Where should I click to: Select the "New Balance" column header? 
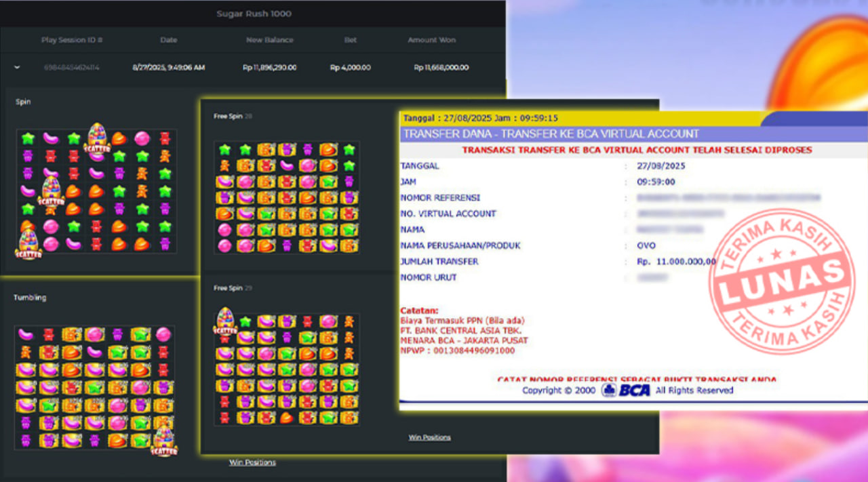270,40
